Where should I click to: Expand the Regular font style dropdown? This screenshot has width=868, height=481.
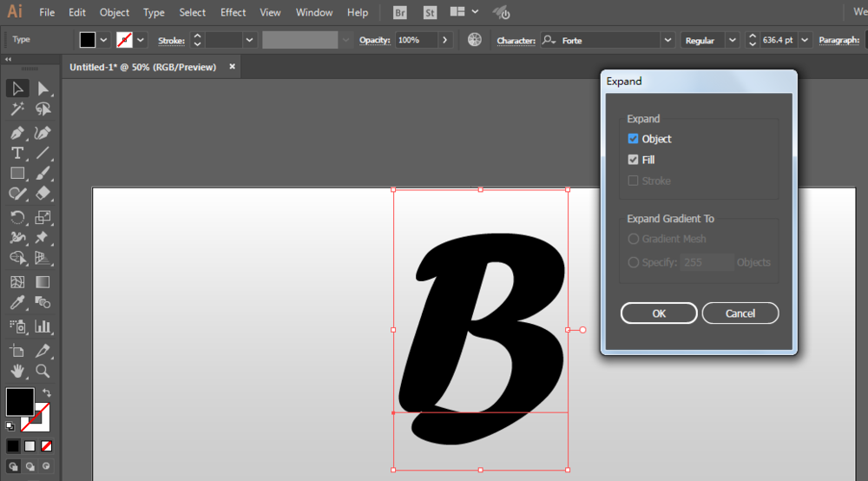(x=733, y=40)
